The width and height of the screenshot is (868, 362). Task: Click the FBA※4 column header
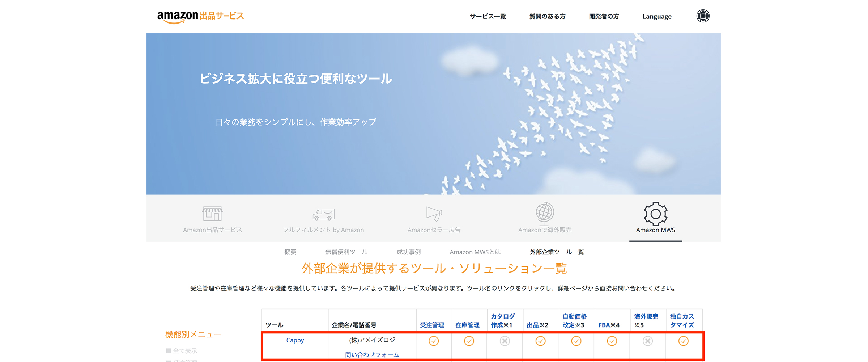tap(609, 325)
